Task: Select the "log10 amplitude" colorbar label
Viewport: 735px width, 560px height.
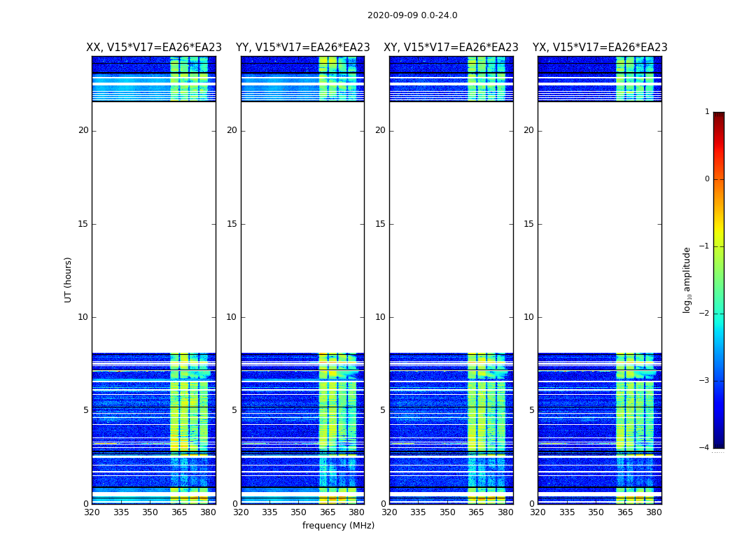Action: [x=687, y=280]
